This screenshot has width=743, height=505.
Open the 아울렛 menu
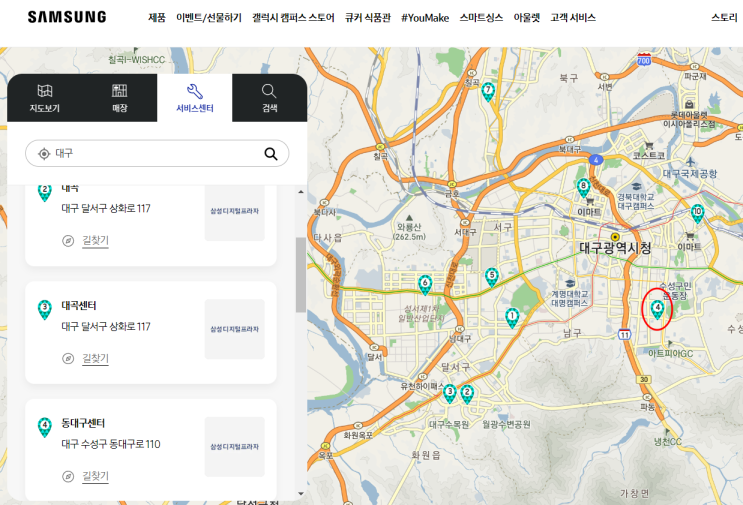[x=526, y=18]
